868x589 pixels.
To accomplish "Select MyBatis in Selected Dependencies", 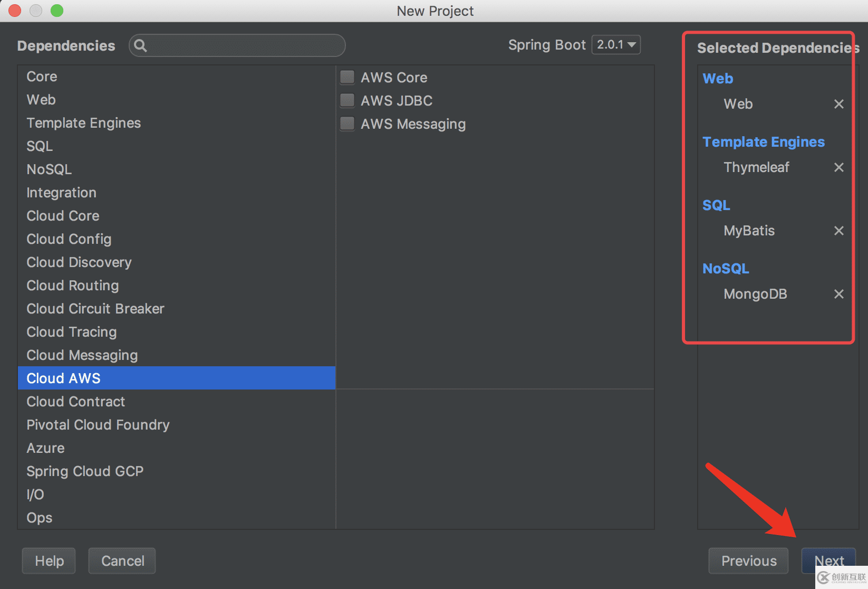I will 749,231.
